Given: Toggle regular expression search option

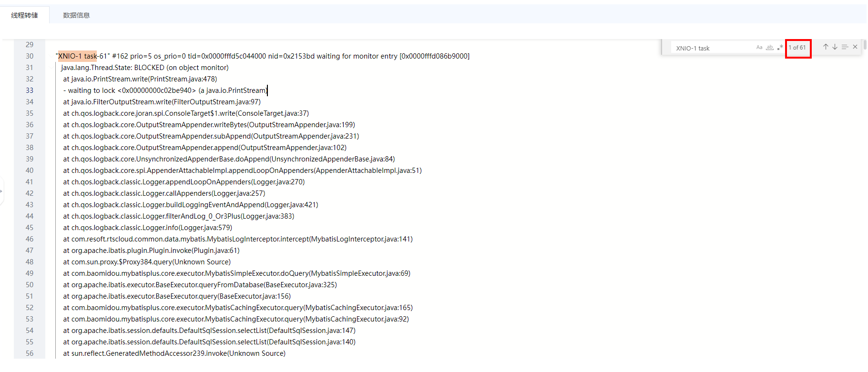Looking at the screenshot, I should (780, 48).
